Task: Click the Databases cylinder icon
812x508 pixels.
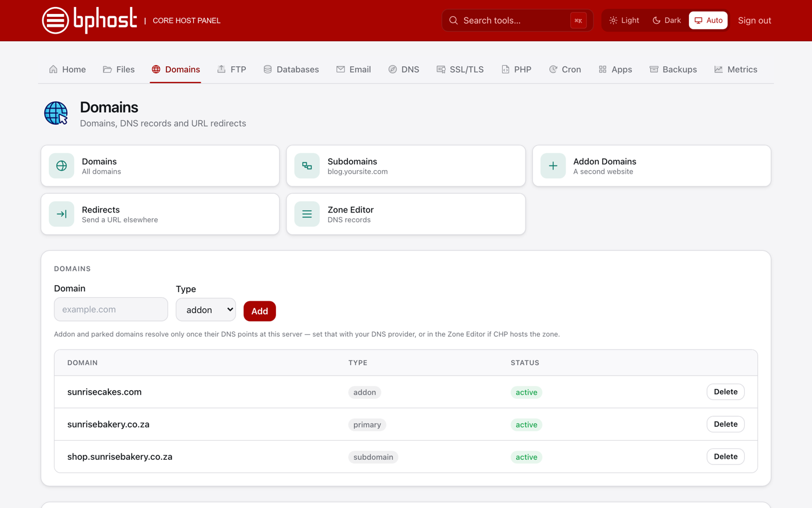Action: coord(267,69)
